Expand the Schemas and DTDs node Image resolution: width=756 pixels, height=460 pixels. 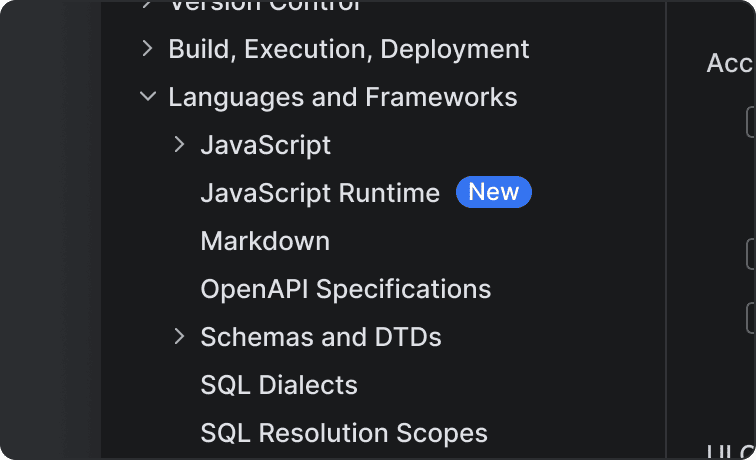point(179,337)
